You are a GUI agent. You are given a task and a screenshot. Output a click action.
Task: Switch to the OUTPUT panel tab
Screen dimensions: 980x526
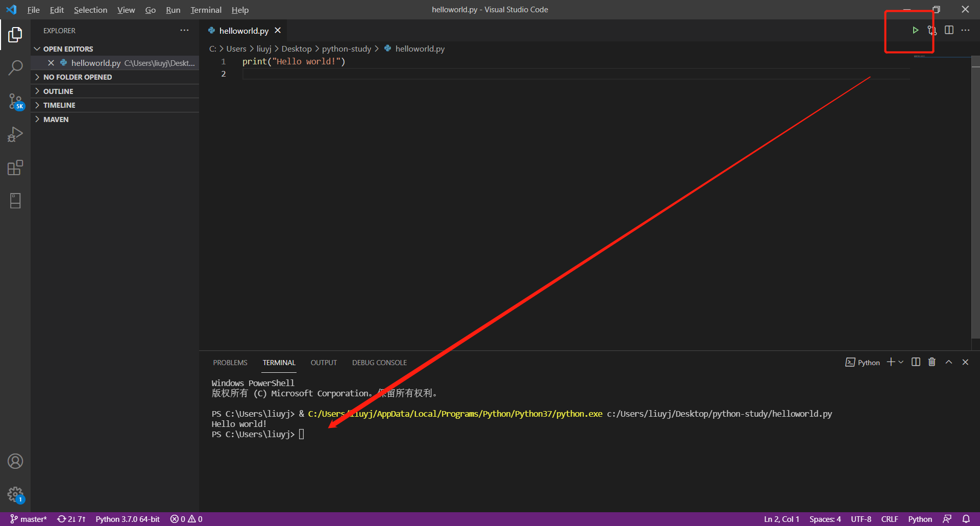(324, 363)
